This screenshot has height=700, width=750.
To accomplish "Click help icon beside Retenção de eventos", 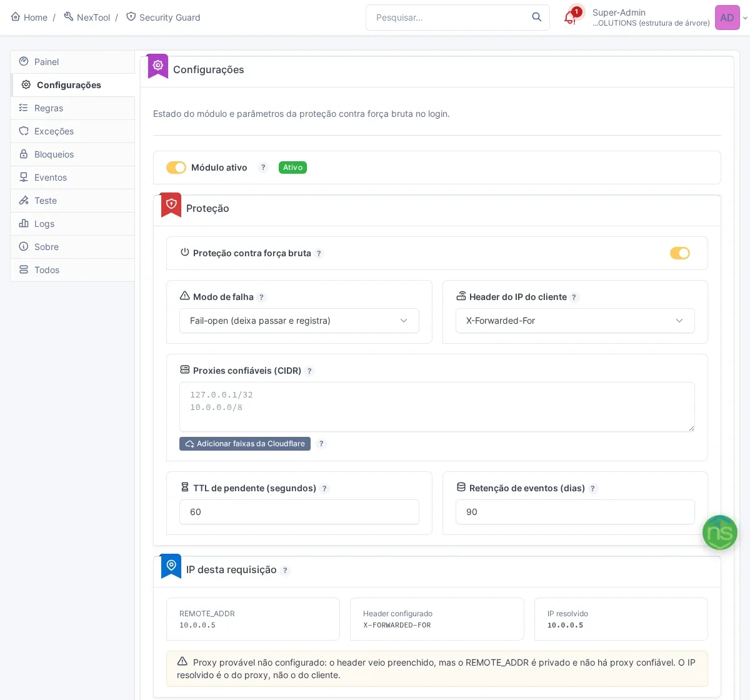I will tap(593, 489).
